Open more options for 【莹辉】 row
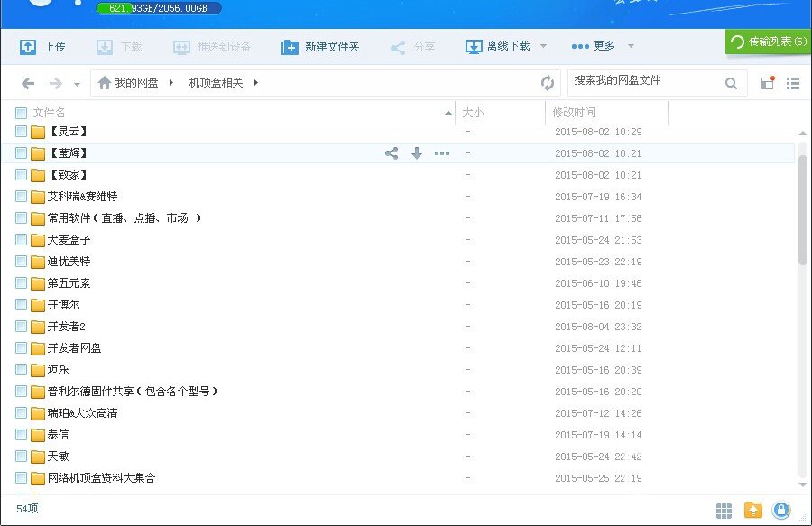Screen dimensions: 812x526 442,153
